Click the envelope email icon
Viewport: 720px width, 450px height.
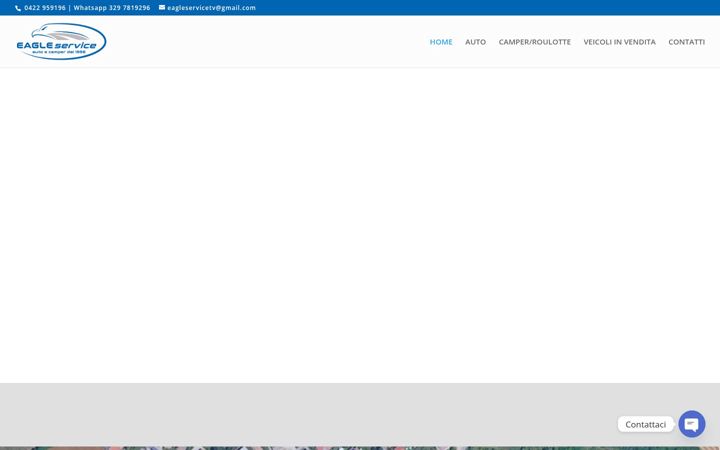coord(162,7)
